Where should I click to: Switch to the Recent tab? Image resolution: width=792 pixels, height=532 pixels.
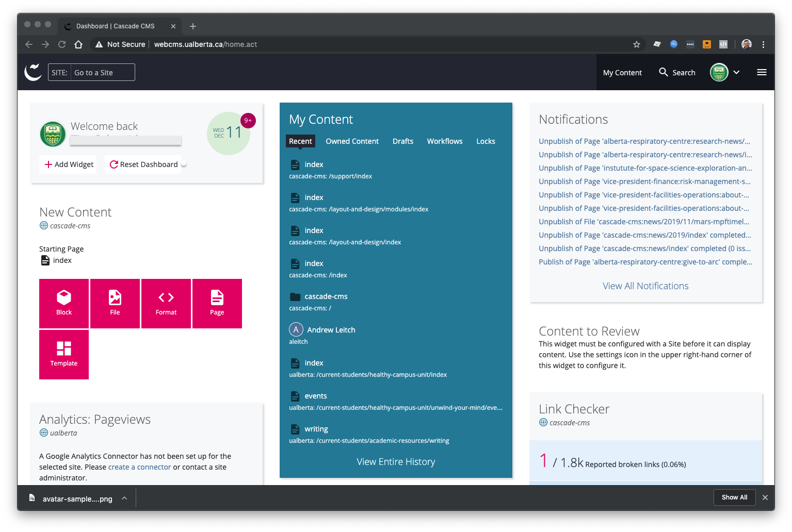click(x=300, y=141)
